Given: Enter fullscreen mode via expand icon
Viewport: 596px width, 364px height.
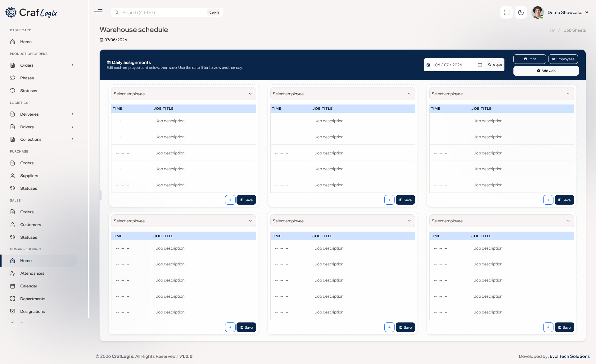Looking at the screenshot, I should [x=507, y=12].
